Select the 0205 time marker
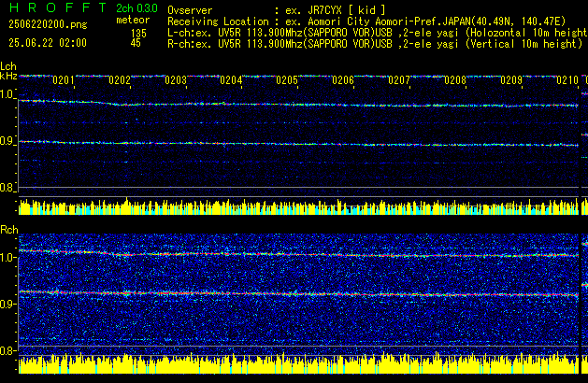The height and width of the screenshot is (383, 588). click(x=287, y=80)
